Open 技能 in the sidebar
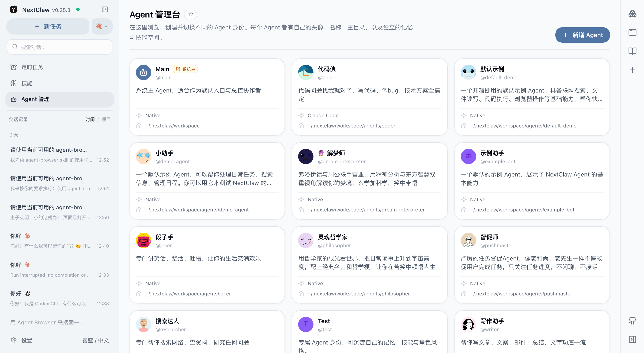The image size is (644, 353). pyautogui.click(x=59, y=83)
